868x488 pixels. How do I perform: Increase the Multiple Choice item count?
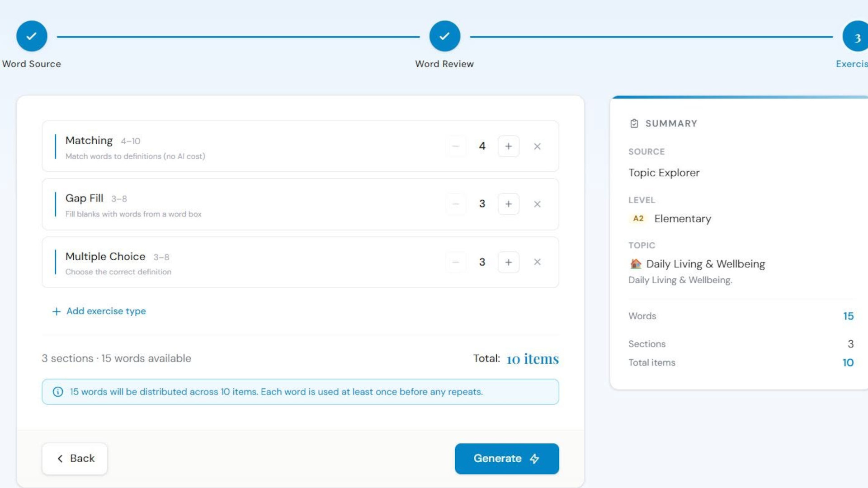[x=508, y=262]
